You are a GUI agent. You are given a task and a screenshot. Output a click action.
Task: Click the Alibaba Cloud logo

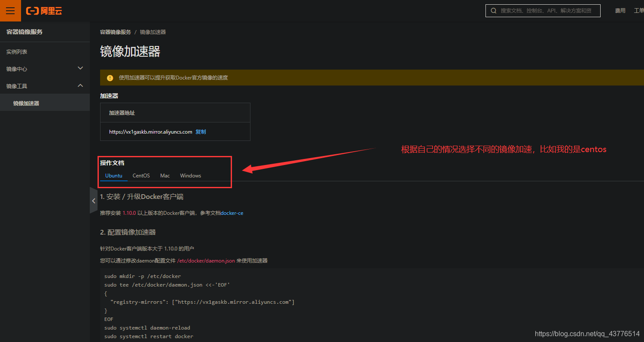44,11
